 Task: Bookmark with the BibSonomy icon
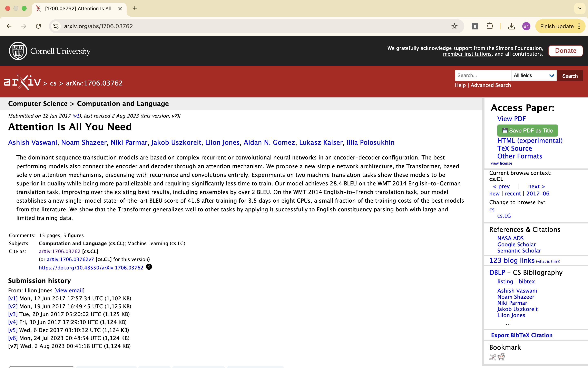pyautogui.click(x=492, y=357)
